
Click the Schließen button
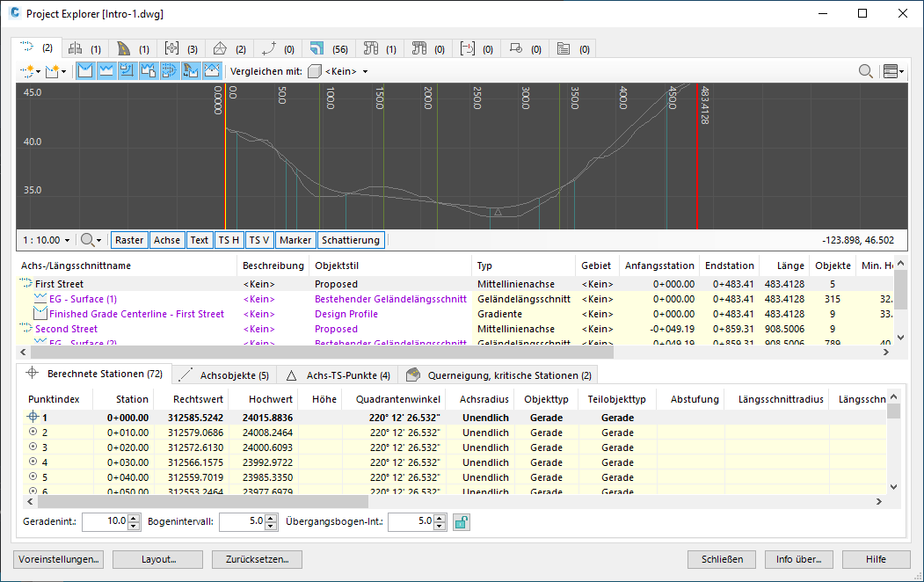click(x=722, y=559)
